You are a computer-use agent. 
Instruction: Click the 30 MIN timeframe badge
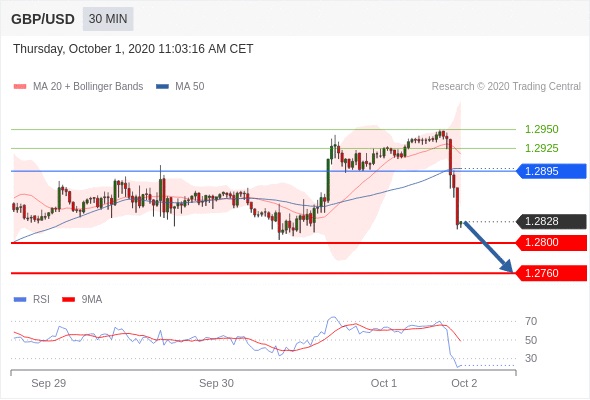click(x=108, y=19)
